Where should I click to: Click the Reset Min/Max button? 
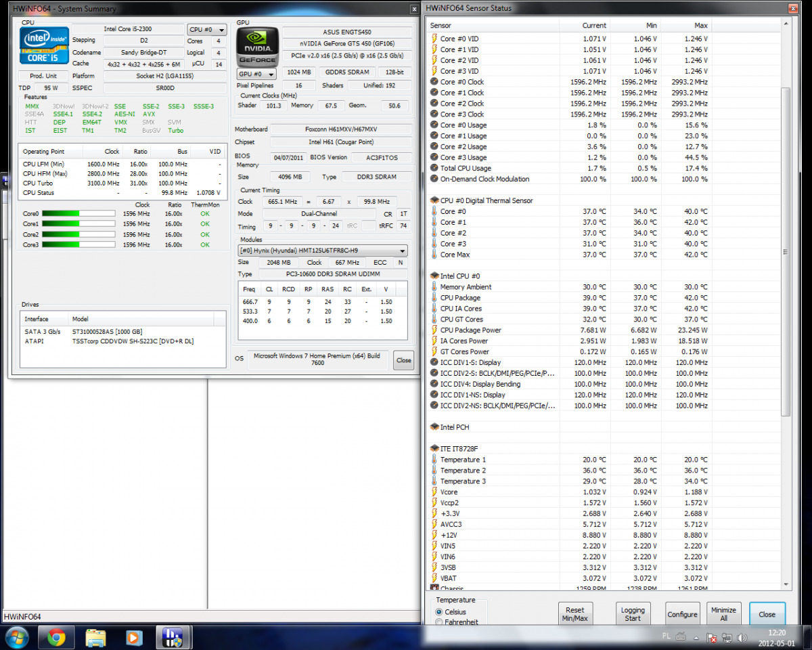click(575, 614)
